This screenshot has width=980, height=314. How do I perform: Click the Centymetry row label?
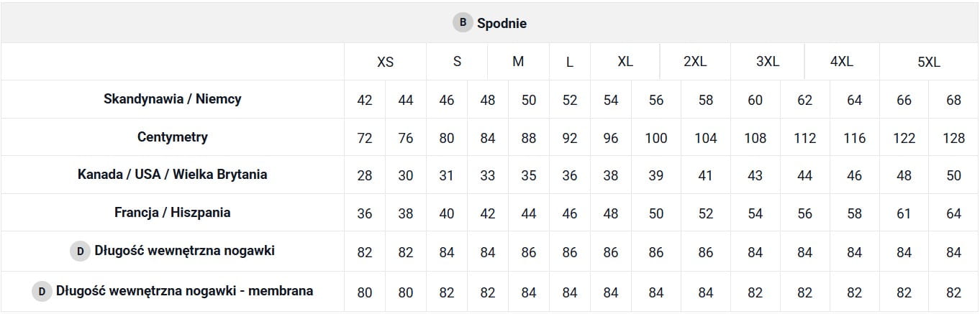click(x=173, y=137)
